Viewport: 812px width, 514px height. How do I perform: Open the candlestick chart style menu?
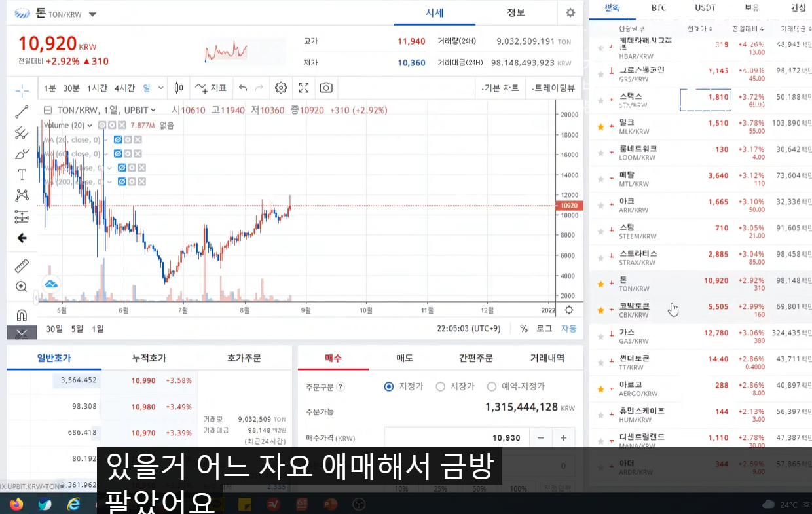pyautogui.click(x=179, y=88)
